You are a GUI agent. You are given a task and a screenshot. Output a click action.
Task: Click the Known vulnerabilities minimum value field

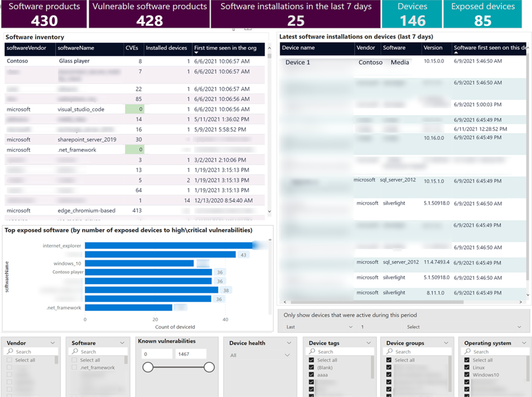pyautogui.click(x=157, y=354)
